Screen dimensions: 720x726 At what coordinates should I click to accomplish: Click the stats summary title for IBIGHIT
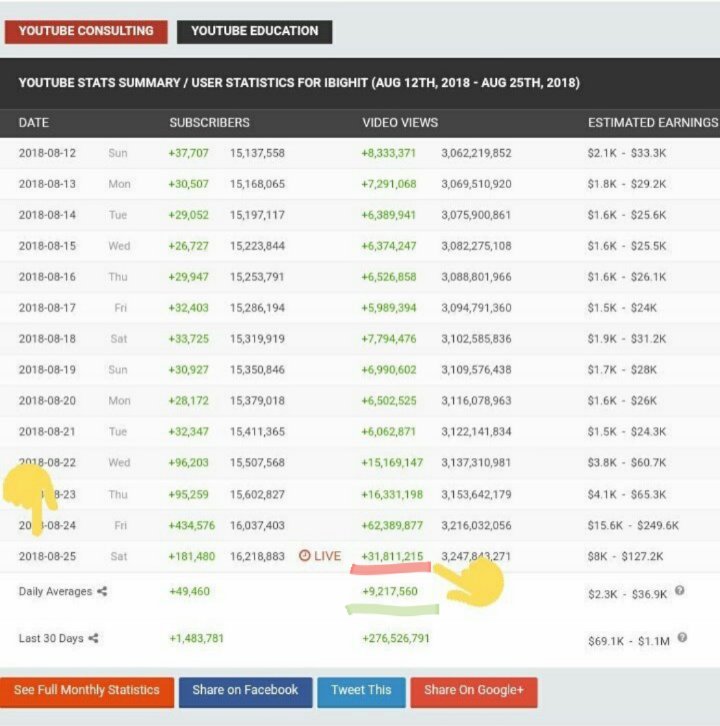(299, 83)
